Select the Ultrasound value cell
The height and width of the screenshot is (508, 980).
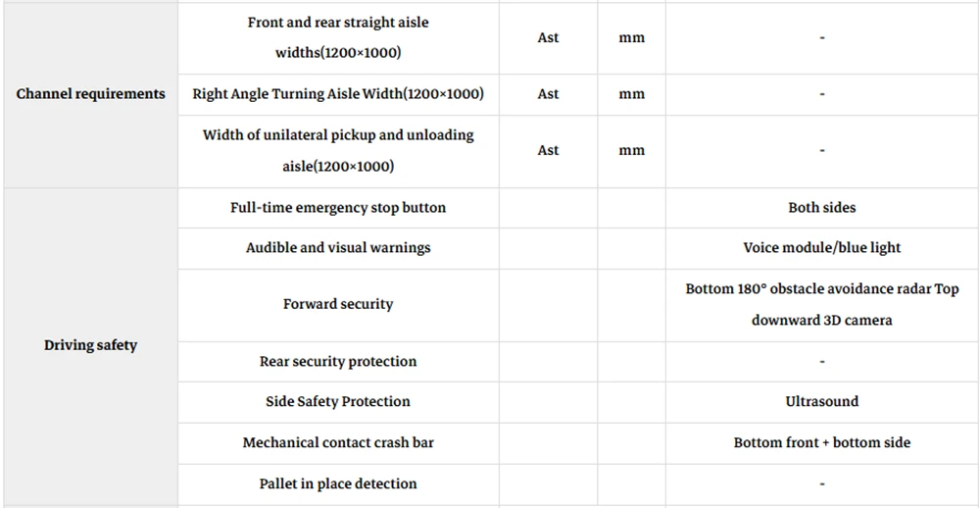point(822,402)
